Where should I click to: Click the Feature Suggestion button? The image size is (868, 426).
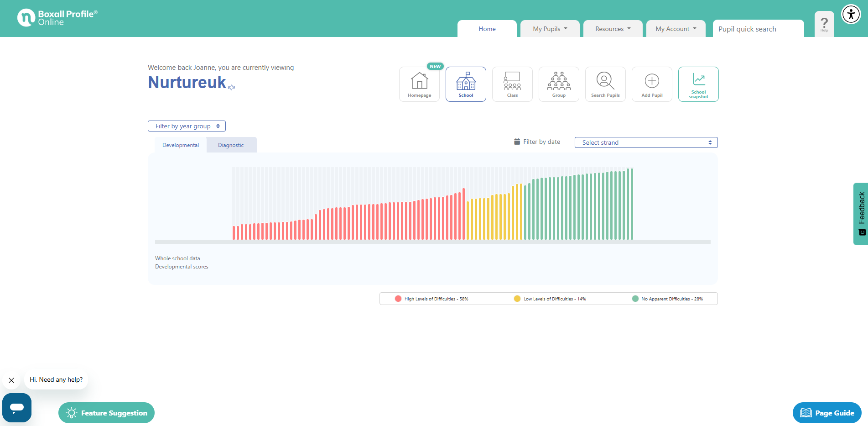(x=106, y=413)
